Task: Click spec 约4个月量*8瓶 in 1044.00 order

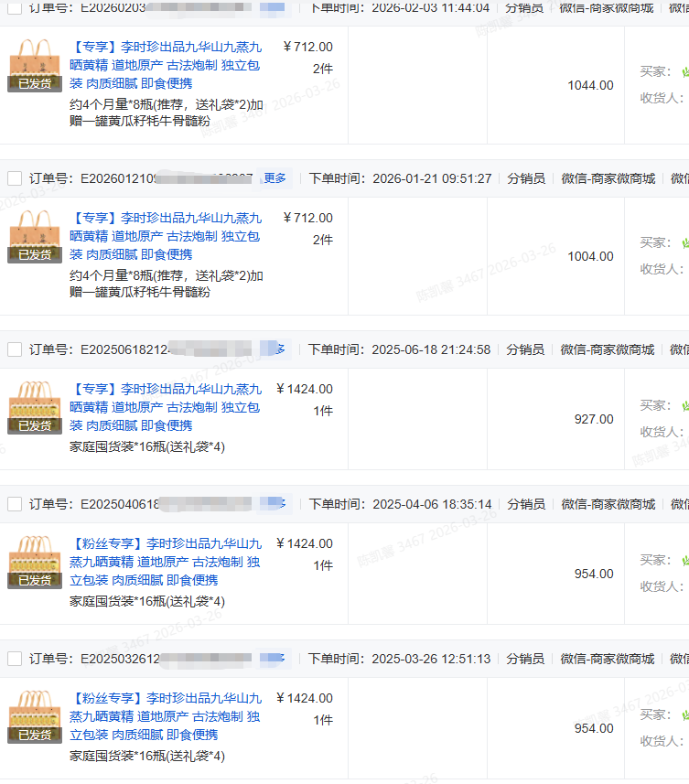Action: click(x=167, y=113)
